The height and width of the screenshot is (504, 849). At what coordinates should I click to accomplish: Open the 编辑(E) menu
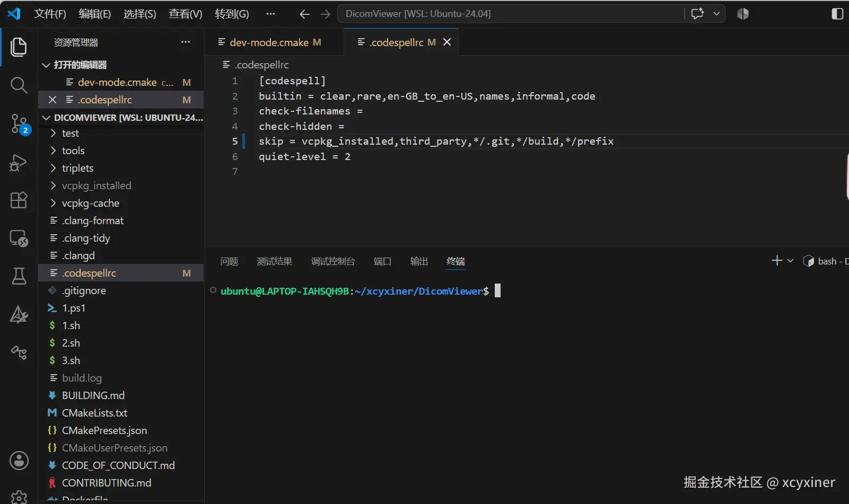pos(95,14)
